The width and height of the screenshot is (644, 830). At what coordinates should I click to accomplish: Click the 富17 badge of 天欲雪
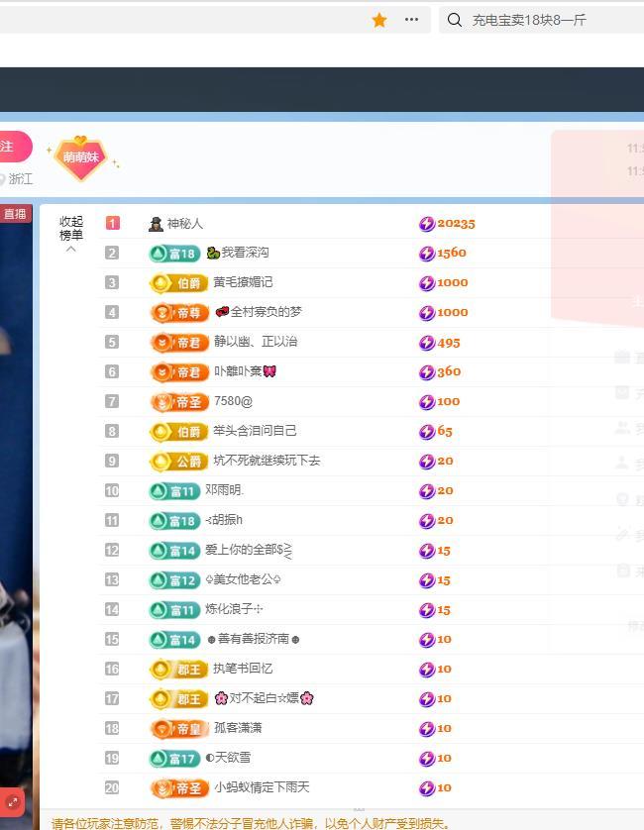coord(174,759)
